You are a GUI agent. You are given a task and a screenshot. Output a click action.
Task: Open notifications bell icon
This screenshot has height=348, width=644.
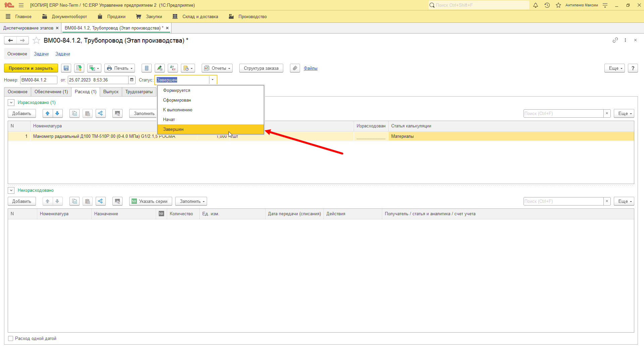(536, 5)
